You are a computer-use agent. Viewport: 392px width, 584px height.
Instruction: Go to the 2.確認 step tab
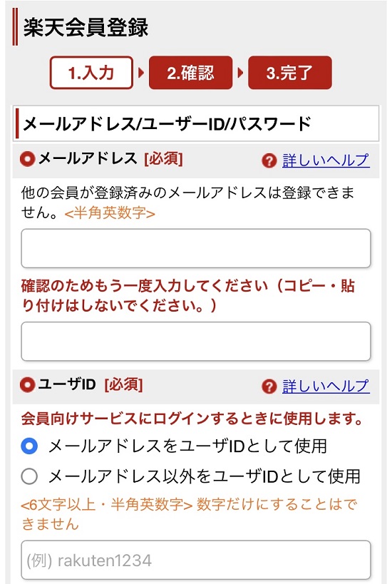click(190, 73)
